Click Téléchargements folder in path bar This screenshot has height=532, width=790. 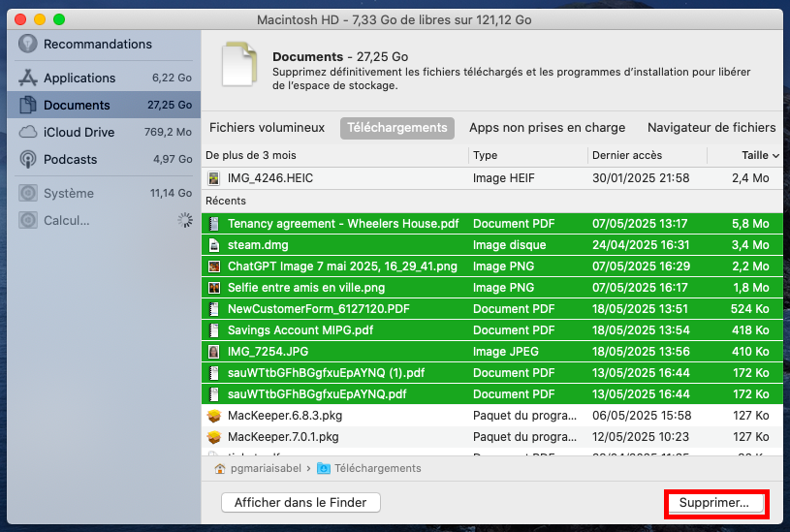pyautogui.click(x=377, y=468)
